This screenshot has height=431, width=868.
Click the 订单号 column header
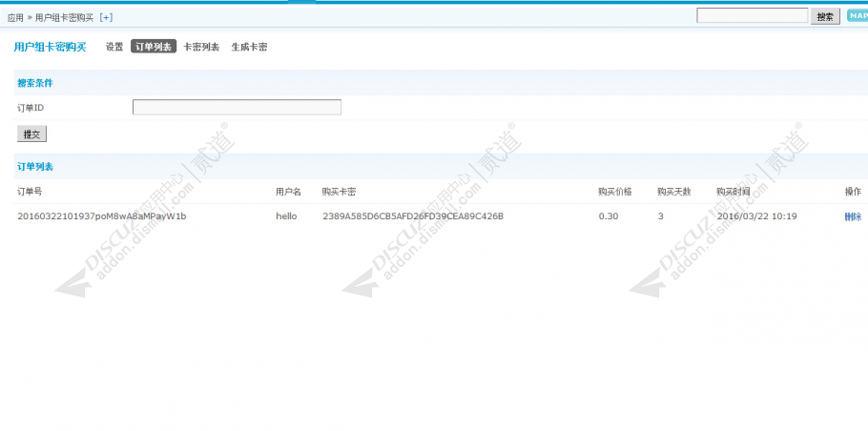point(30,192)
